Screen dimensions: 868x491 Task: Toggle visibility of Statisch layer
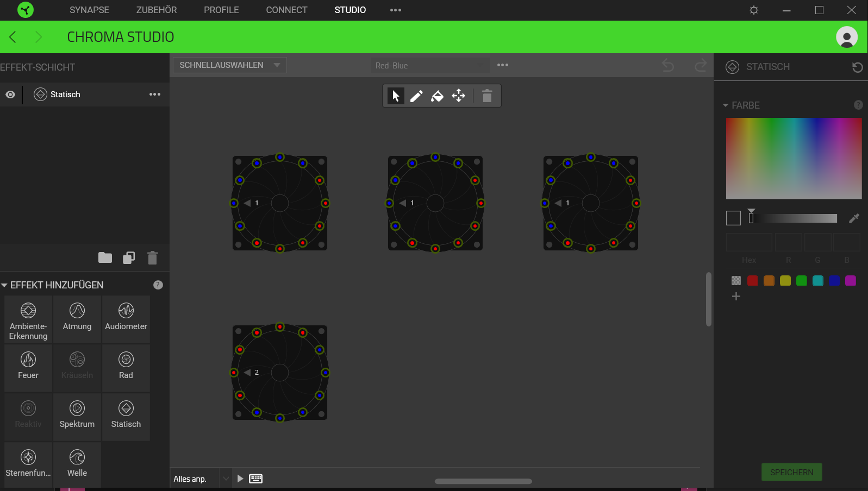coord(10,95)
